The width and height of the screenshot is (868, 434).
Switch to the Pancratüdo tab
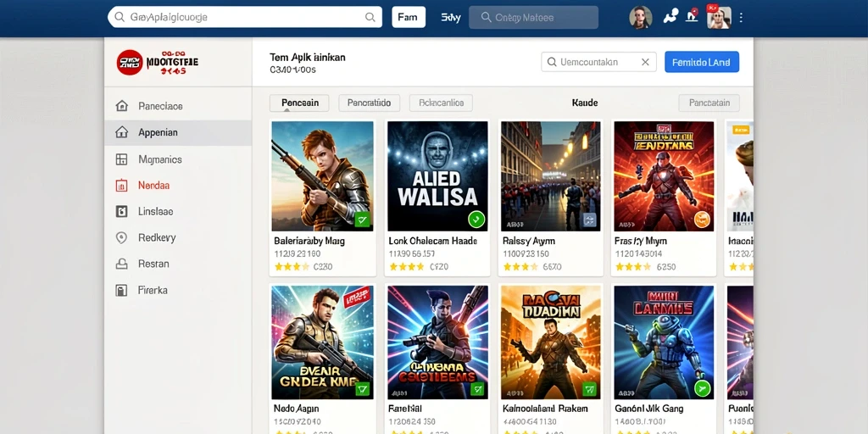(369, 103)
